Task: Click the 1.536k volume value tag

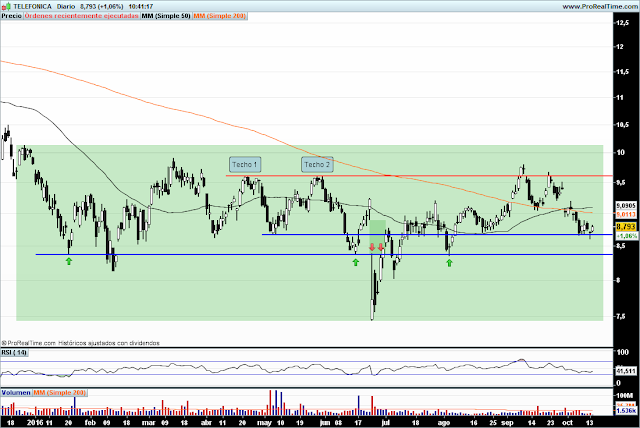Action: pos(626,410)
